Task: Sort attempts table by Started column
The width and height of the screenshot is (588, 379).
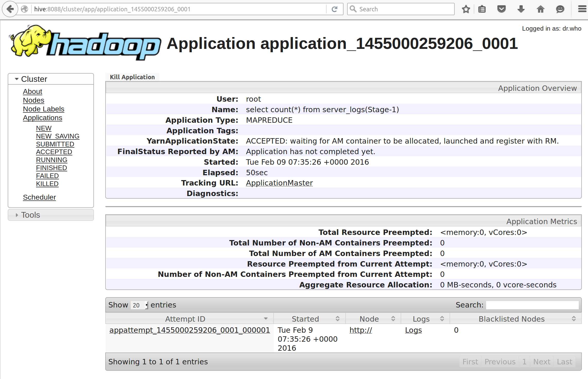Action: pyautogui.click(x=305, y=319)
